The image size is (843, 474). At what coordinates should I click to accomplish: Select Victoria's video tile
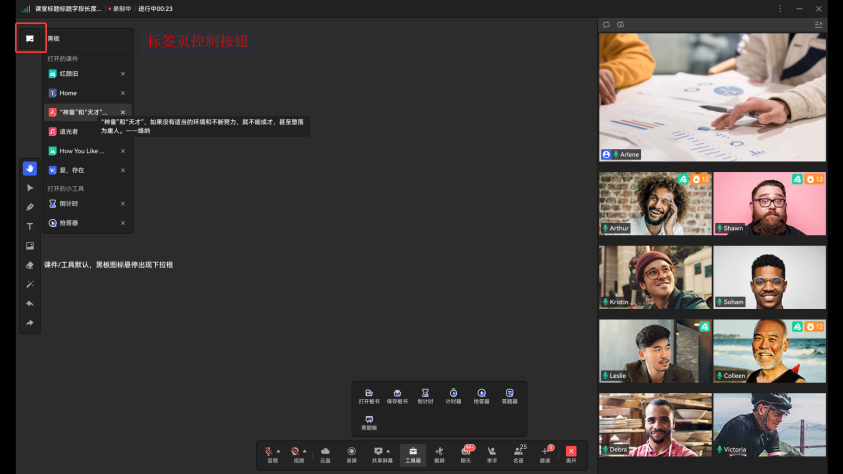pos(769,425)
